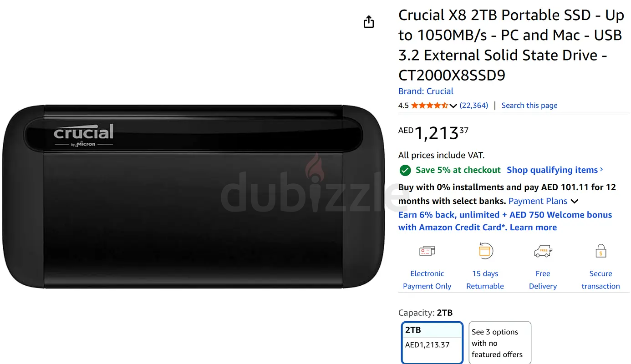Screen dimensions: 631x364
Task: Open the 15 days Returnable text link
Action: (x=485, y=280)
